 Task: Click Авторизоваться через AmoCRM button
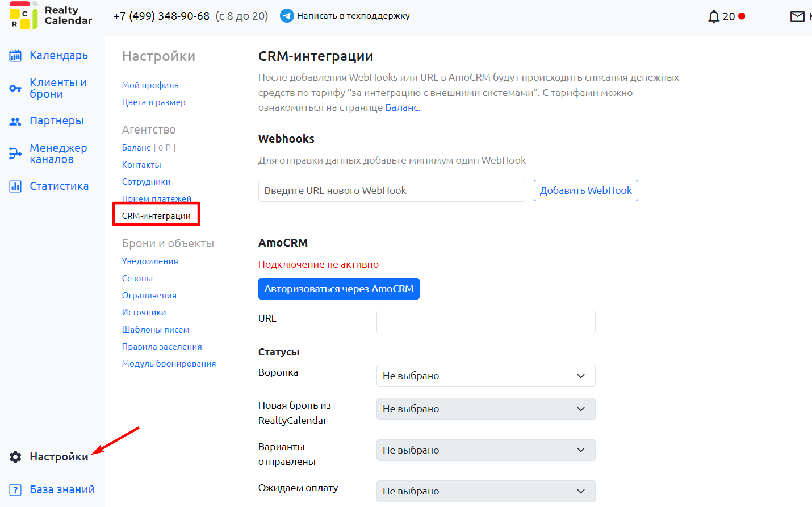(339, 289)
